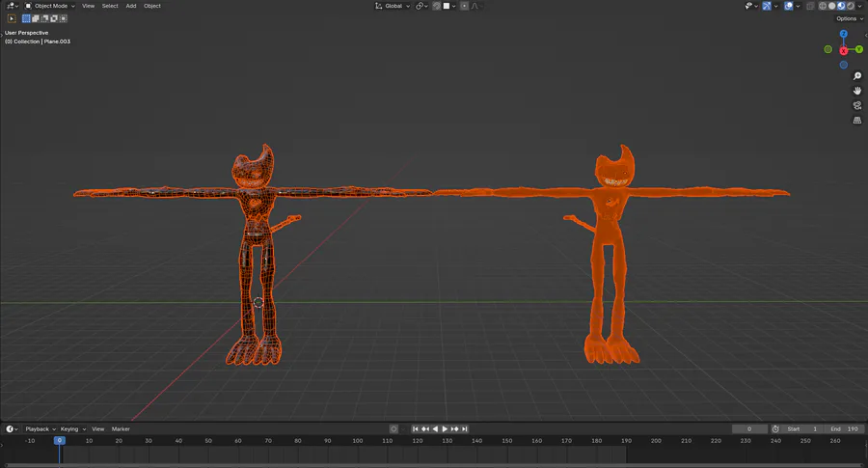Viewport: 868px width, 468px height.
Task: Click the blue Z axis on the navigation gizmo
Action: tap(844, 34)
